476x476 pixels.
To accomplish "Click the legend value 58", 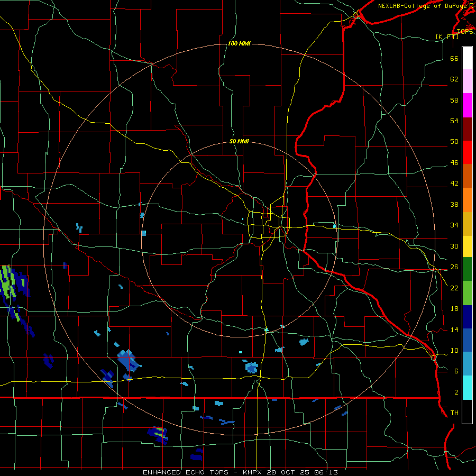I will point(454,100).
